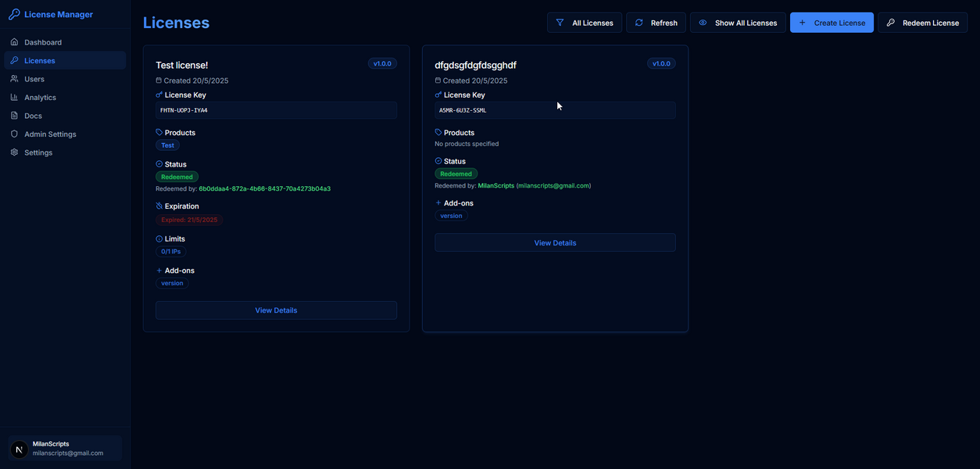This screenshot has width=980, height=469.
Task: Click the Status check icon in Test license card
Action: pyautogui.click(x=159, y=164)
